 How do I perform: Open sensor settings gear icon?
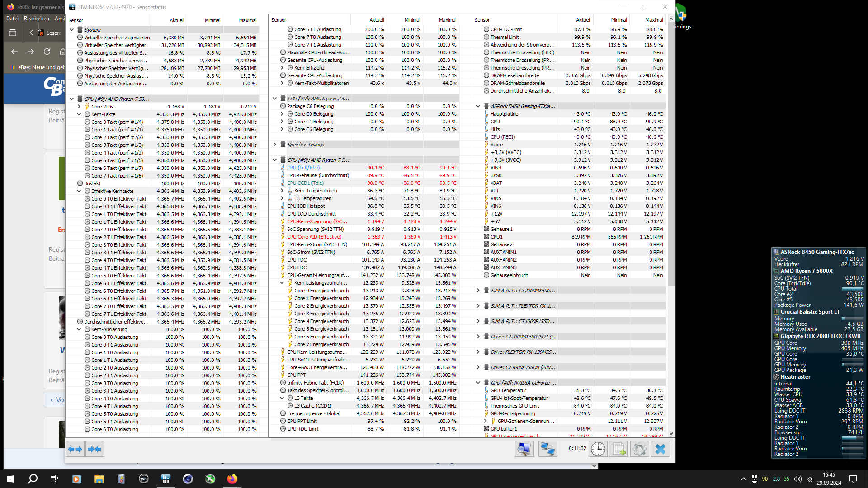[639, 449]
